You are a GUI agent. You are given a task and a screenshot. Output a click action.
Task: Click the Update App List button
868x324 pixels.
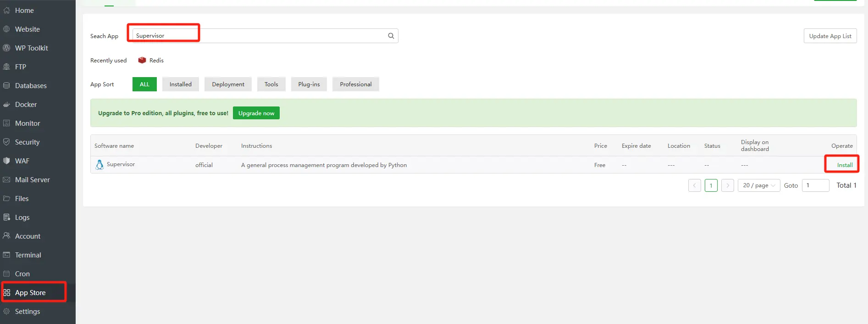click(830, 36)
